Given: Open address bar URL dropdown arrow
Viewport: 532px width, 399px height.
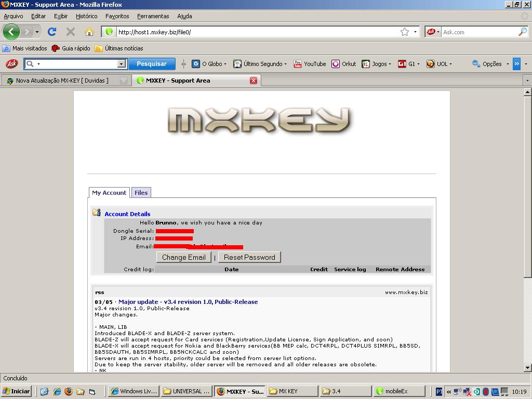Looking at the screenshot, I should tap(415, 32).
